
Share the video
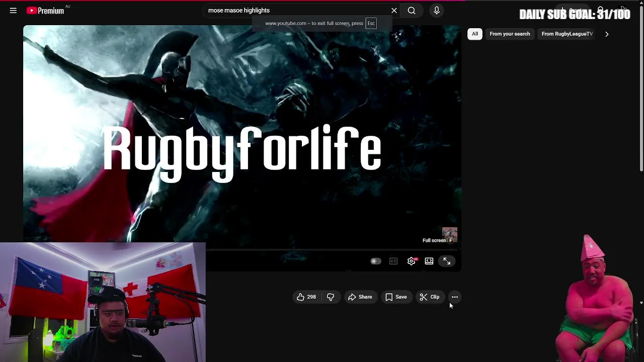360,297
